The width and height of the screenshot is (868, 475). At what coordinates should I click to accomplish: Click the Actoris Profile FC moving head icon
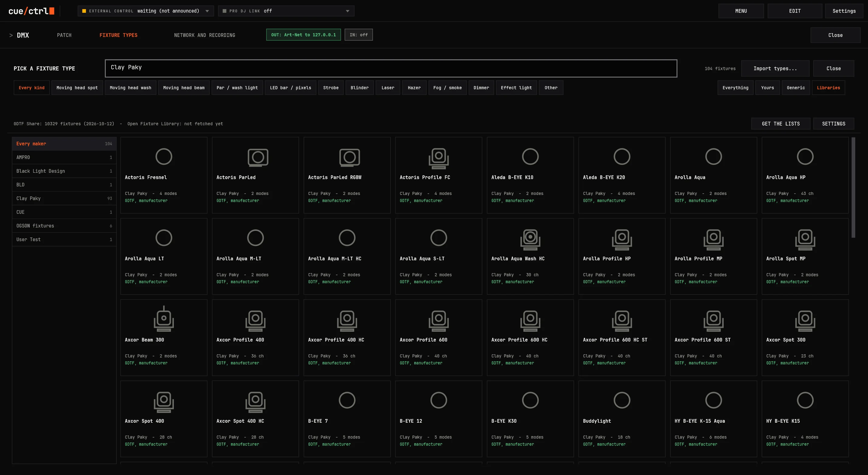coord(438,158)
